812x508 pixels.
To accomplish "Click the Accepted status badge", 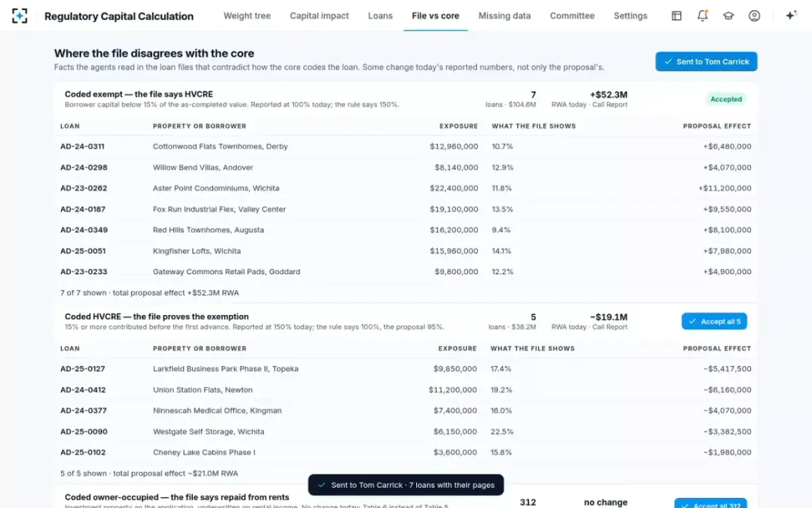I will click(726, 99).
